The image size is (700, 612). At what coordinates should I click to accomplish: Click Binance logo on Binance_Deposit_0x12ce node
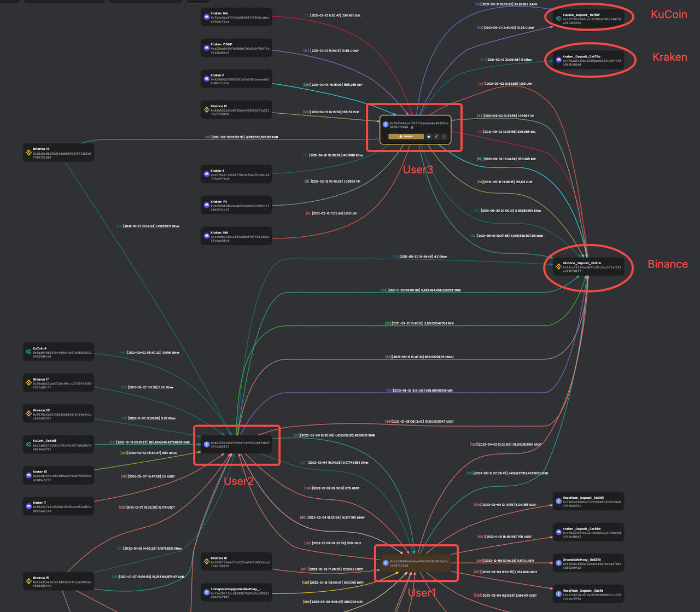[558, 267]
